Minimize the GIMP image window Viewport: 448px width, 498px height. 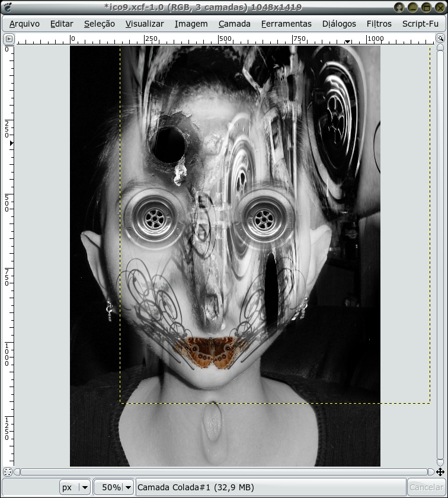click(x=413, y=7)
